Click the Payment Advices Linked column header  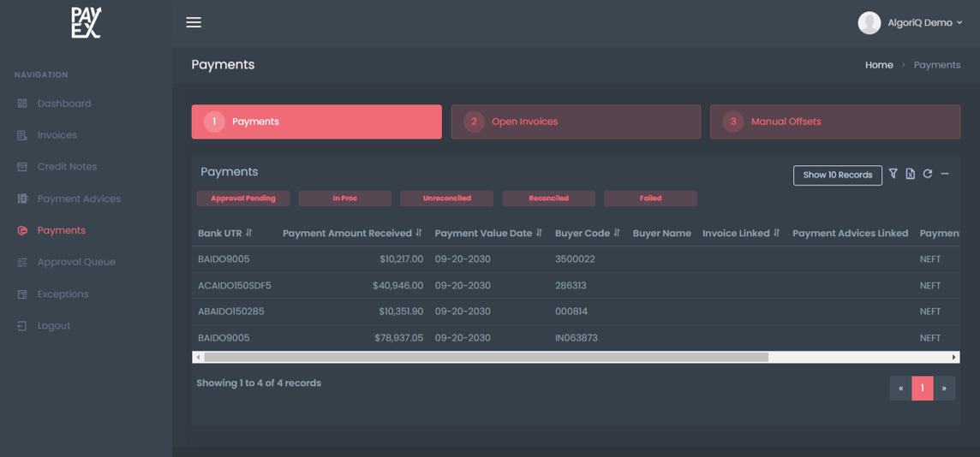pos(850,233)
